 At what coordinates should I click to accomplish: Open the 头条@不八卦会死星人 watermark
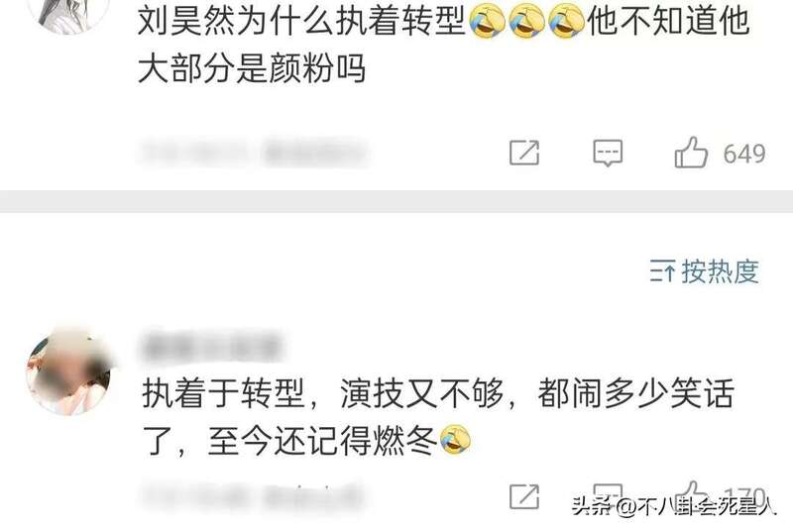pyautogui.click(x=674, y=506)
